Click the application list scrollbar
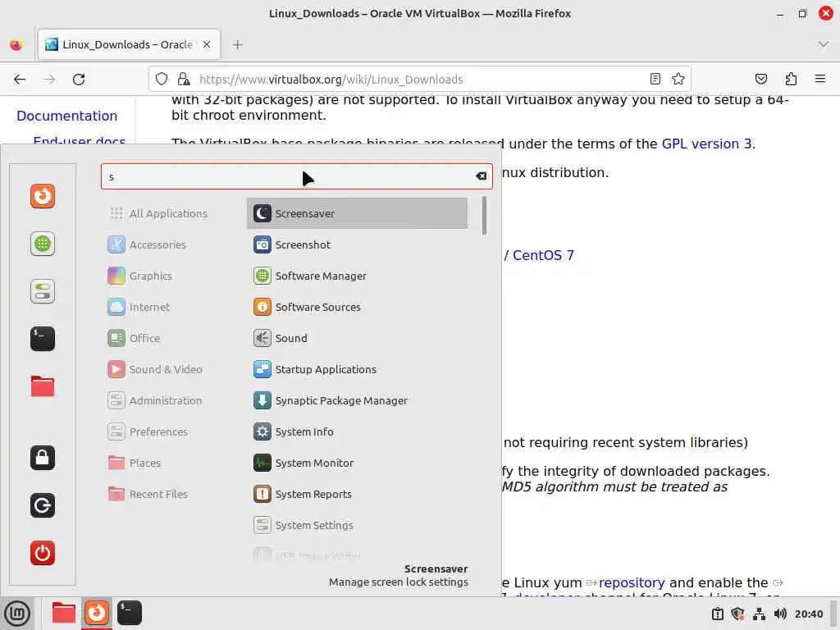The image size is (840, 630). pos(484,216)
